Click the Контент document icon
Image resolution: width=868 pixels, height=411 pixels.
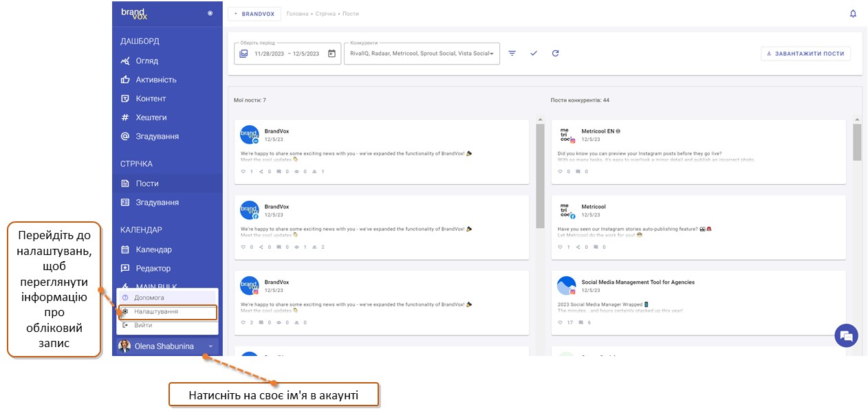coord(125,98)
